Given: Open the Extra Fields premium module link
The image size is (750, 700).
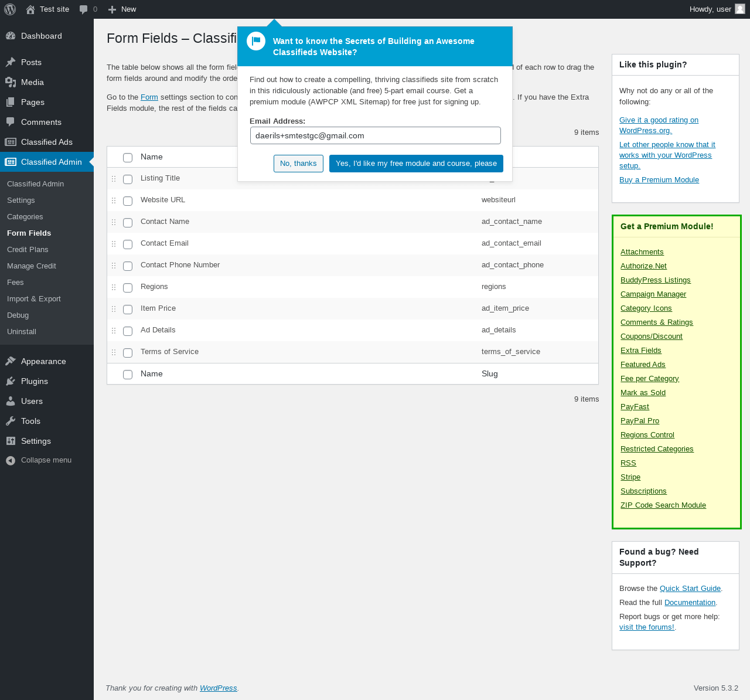Looking at the screenshot, I should (640, 351).
